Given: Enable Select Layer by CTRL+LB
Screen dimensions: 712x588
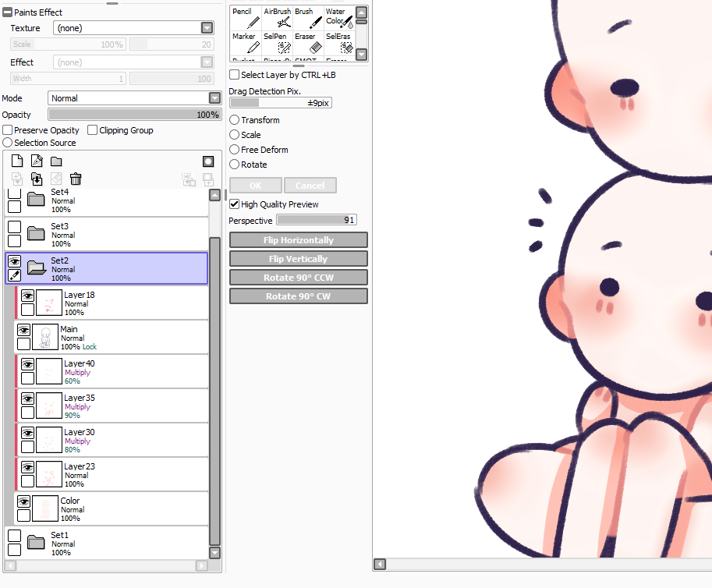Looking at the screenshot, I should 234,74.
